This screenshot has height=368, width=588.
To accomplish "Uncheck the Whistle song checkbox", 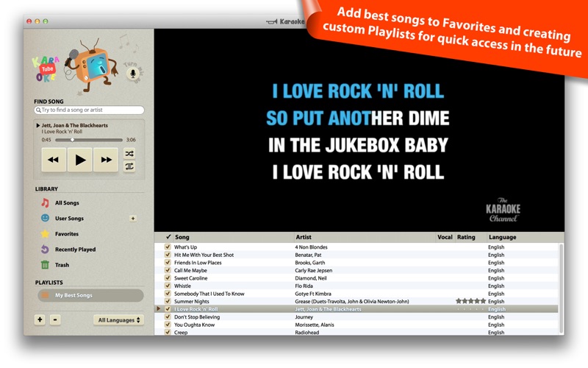I will pos(168,286).
